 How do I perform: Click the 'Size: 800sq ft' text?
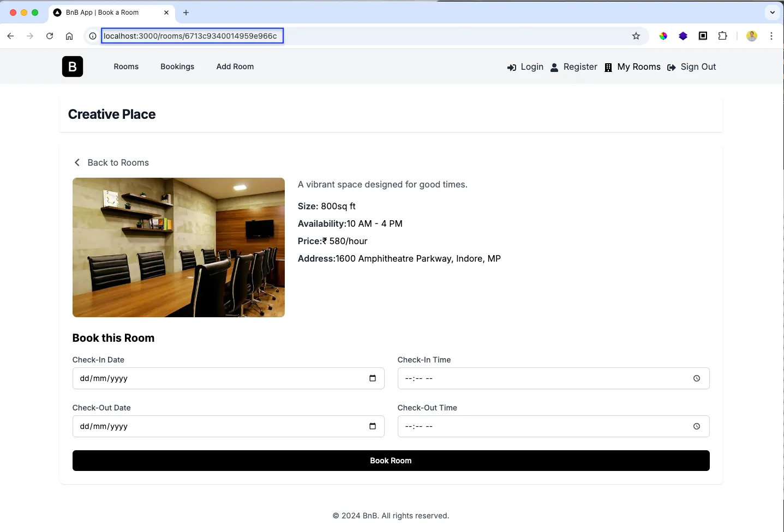(327, 206)
